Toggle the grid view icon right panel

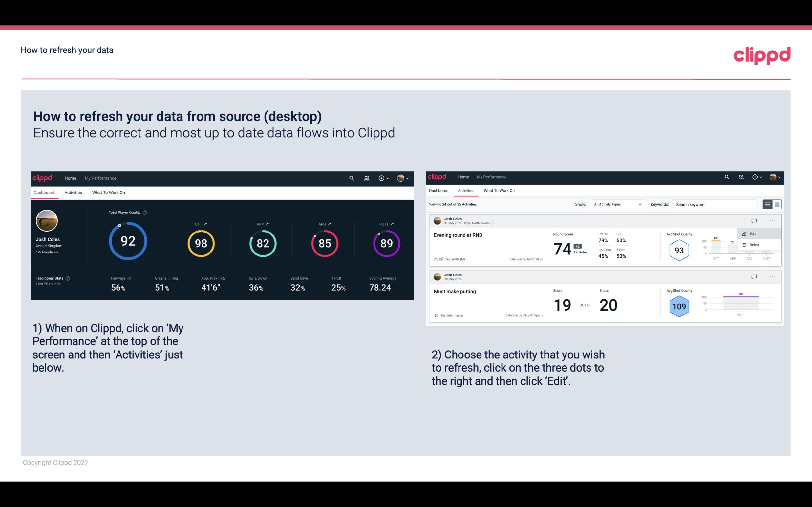(x=776, y=204)
